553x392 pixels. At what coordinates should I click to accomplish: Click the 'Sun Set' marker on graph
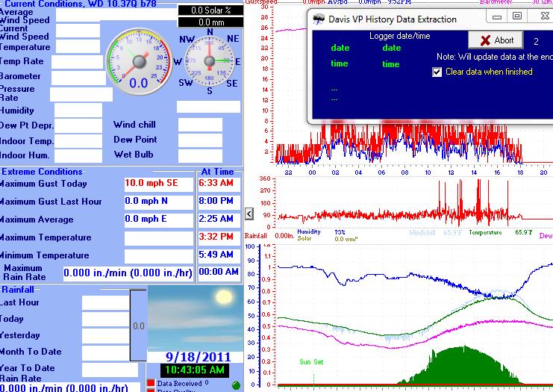311,362
